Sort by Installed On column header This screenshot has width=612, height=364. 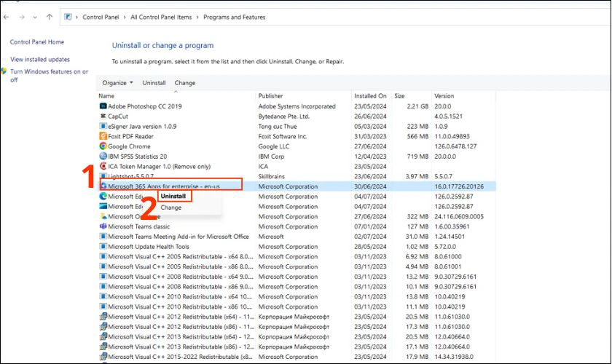(x=370, y=96)
